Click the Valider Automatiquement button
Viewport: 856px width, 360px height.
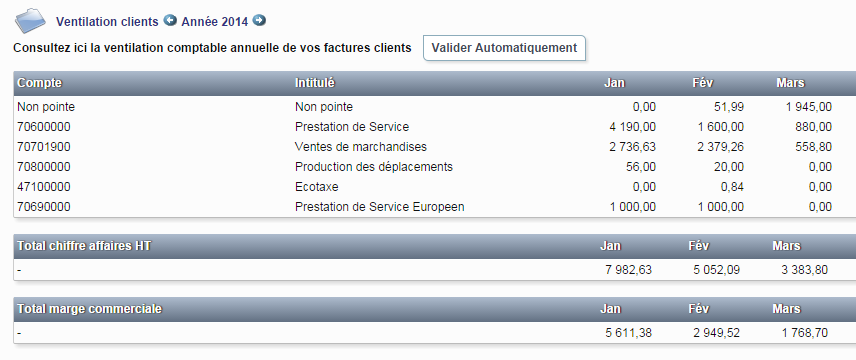[504, 48]
